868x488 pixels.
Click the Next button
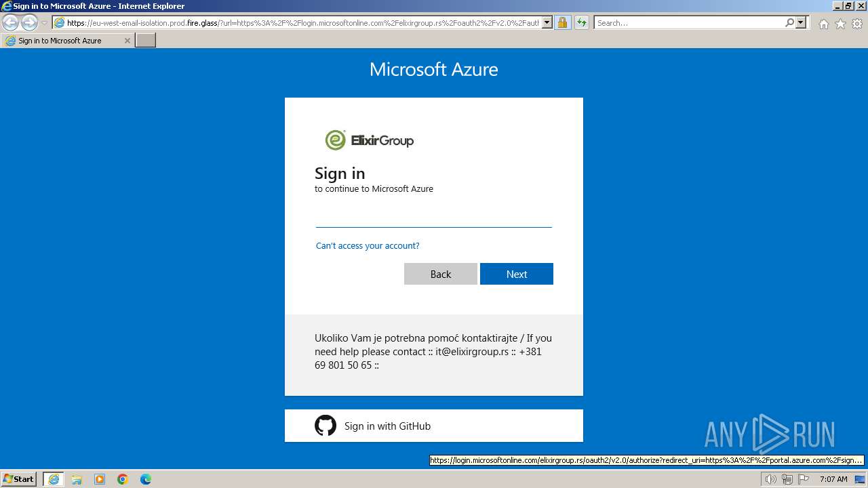(517, 274)
